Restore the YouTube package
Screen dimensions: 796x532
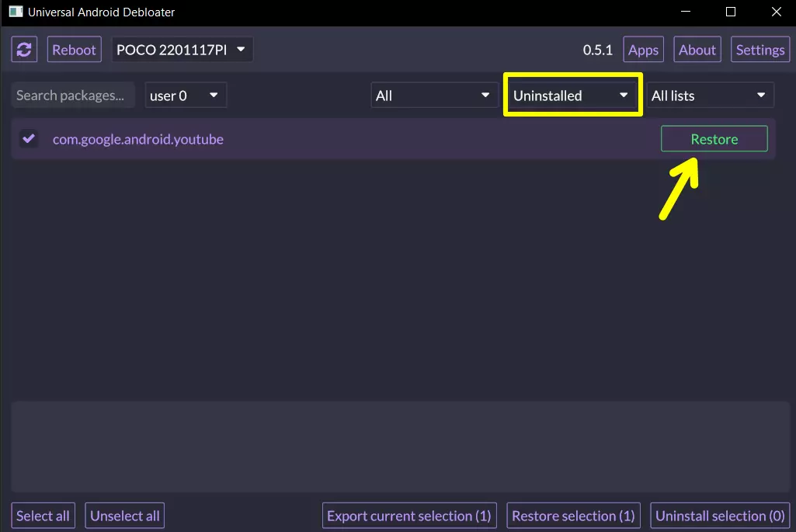(x=714, y=139)
